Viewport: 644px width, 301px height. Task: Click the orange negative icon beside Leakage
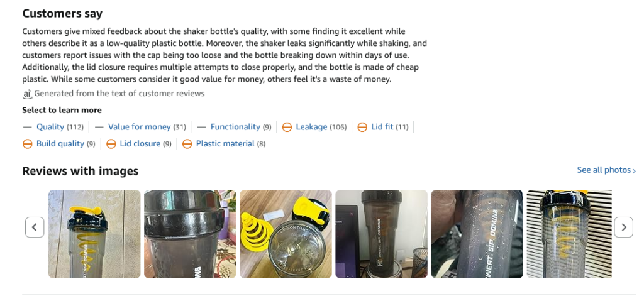point(287,128)
